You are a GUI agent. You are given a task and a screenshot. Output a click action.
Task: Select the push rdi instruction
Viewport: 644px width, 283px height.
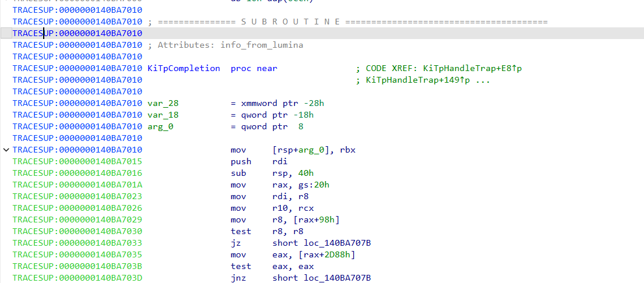point(259,162)
